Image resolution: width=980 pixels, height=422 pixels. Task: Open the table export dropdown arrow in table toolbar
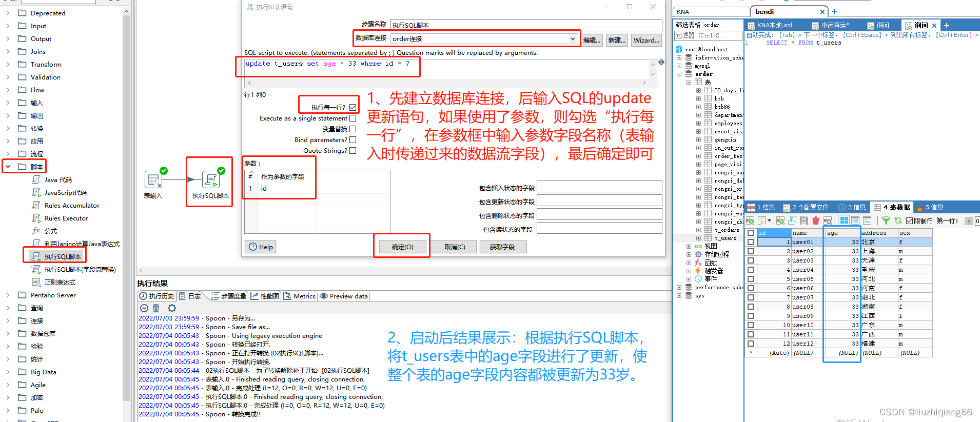(x=769, y=220)
